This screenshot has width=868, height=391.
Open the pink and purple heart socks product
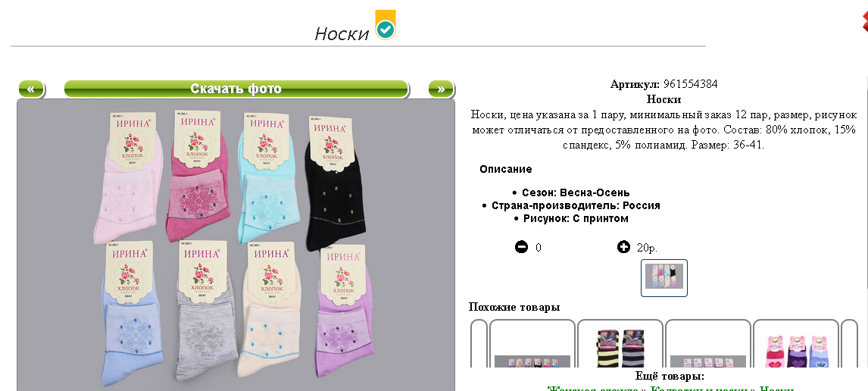(796, 343)
